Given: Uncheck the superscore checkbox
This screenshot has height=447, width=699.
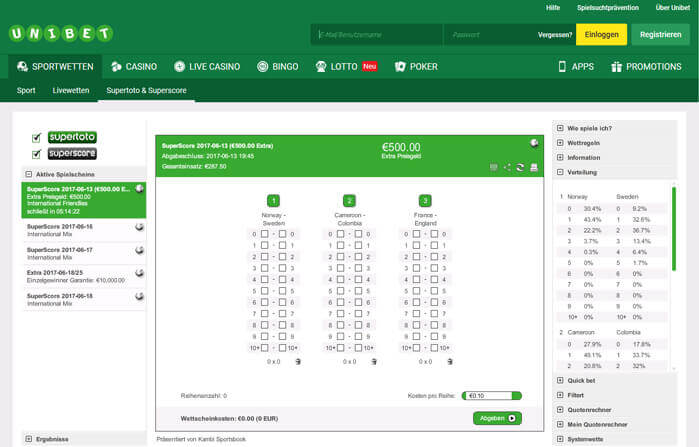Looking at the screenshot, I should coord(37,154).
